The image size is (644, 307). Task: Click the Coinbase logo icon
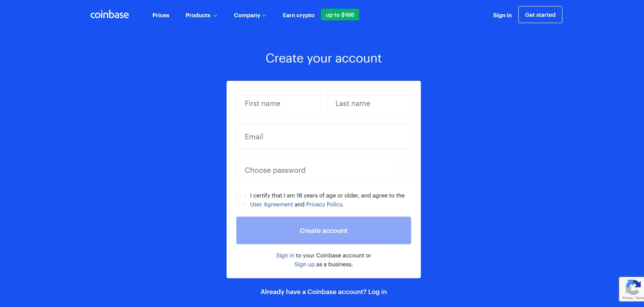click(x=109, y=14)
